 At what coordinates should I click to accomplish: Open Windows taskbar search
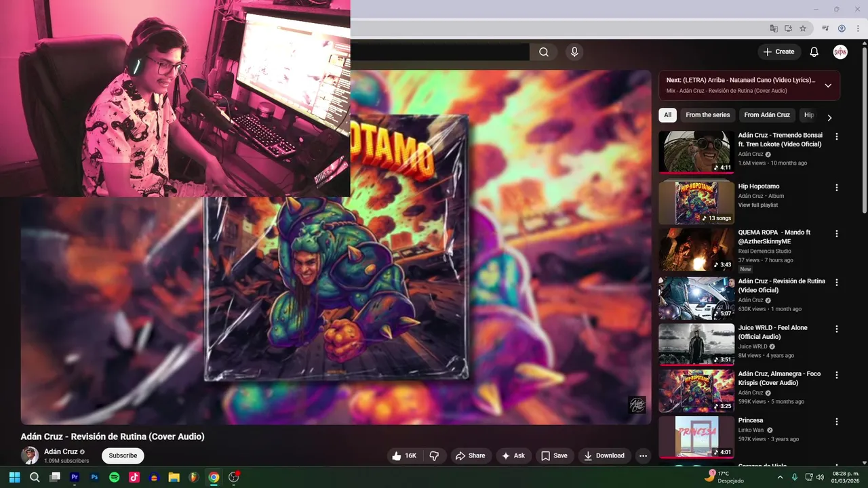click(x=35, y=477)
